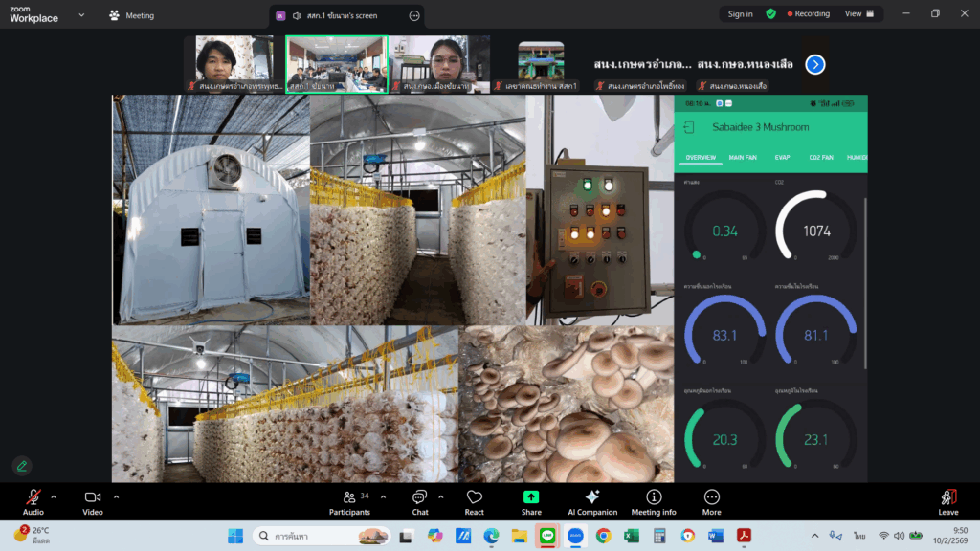The width and height of the screenshot is (980, 551).
Task: Click the green Share screen icon
Action: pyautogui.click(x=531, y=497)
